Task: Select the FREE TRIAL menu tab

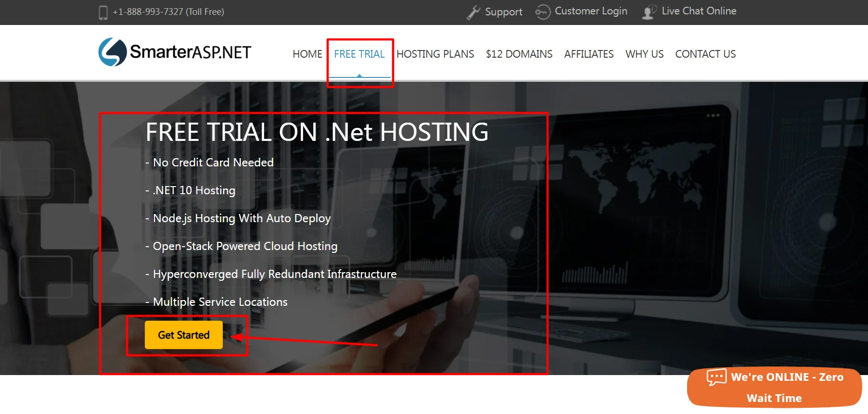Action: pos(359,54)
